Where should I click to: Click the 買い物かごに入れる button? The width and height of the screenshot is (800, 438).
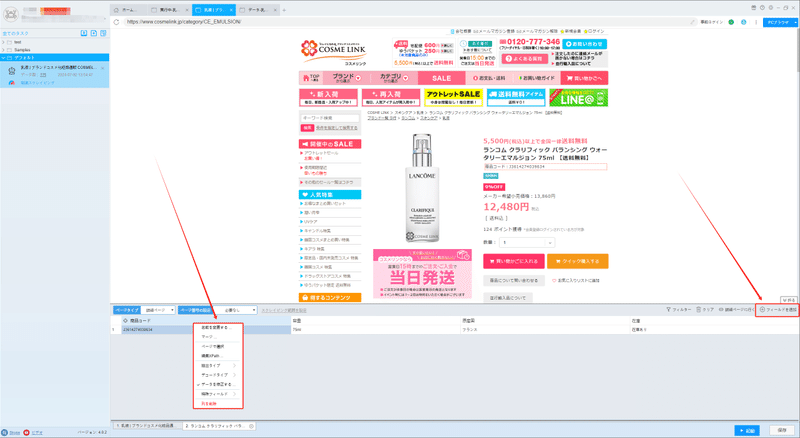[x=513, y=261]
